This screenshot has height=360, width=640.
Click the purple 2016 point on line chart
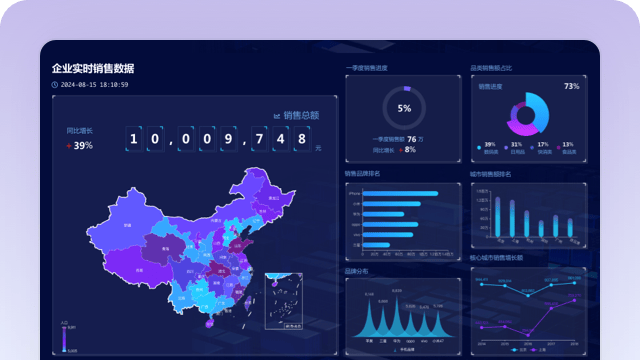click(528, 335)
